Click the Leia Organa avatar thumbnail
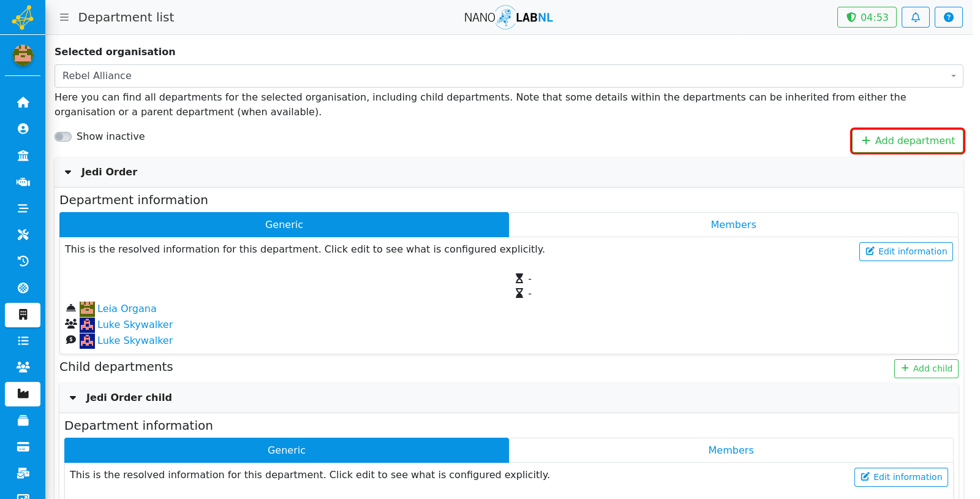Viewport: 980px width, 499px height. (x=87, y=308)
